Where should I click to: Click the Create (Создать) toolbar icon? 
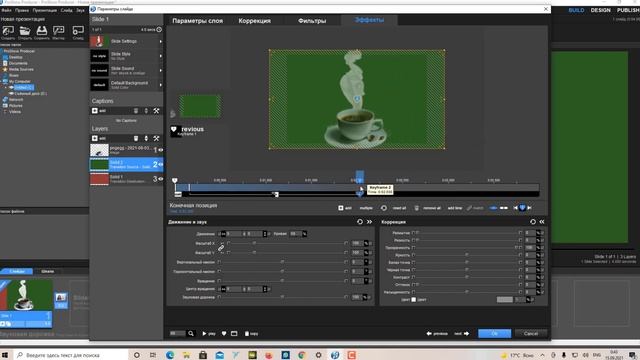(8, 31)
